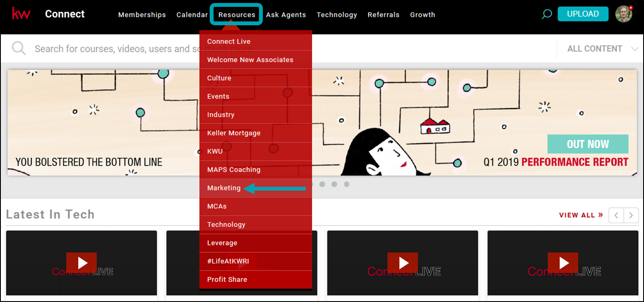Screen dimensions: 644x302
Task: Play the rightmost Connect LIVE video
Action: pos(563,263)
